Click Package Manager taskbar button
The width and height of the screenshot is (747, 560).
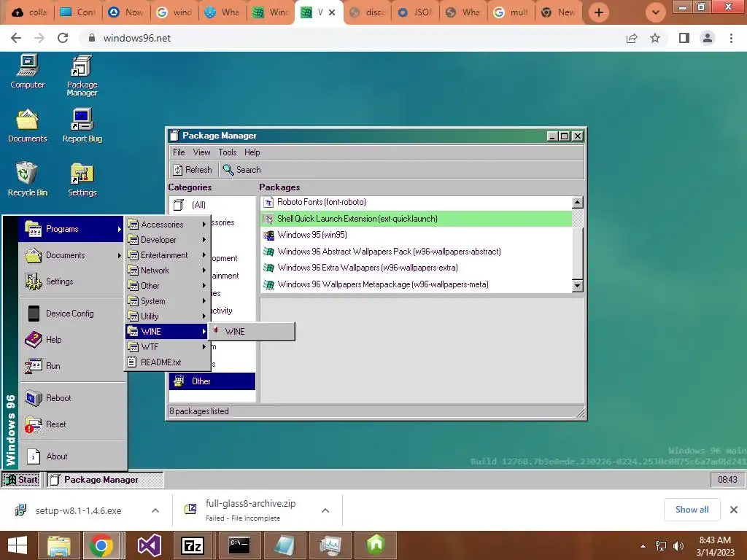(105, 480)
